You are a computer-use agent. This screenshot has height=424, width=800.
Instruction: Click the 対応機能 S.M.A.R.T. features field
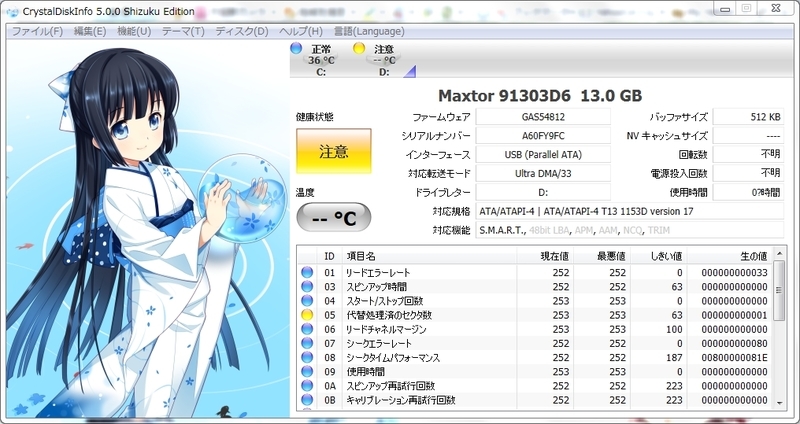pos(630,230)
